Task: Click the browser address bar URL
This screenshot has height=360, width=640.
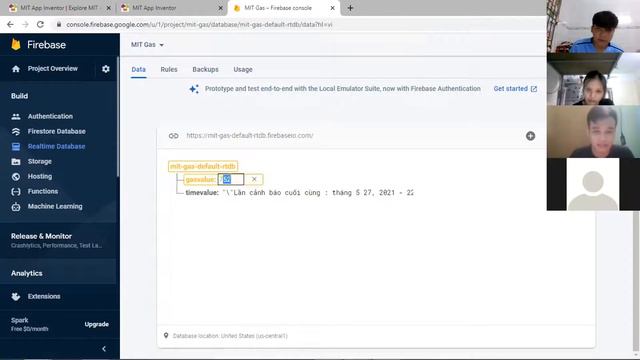Action: click(199, 24)
